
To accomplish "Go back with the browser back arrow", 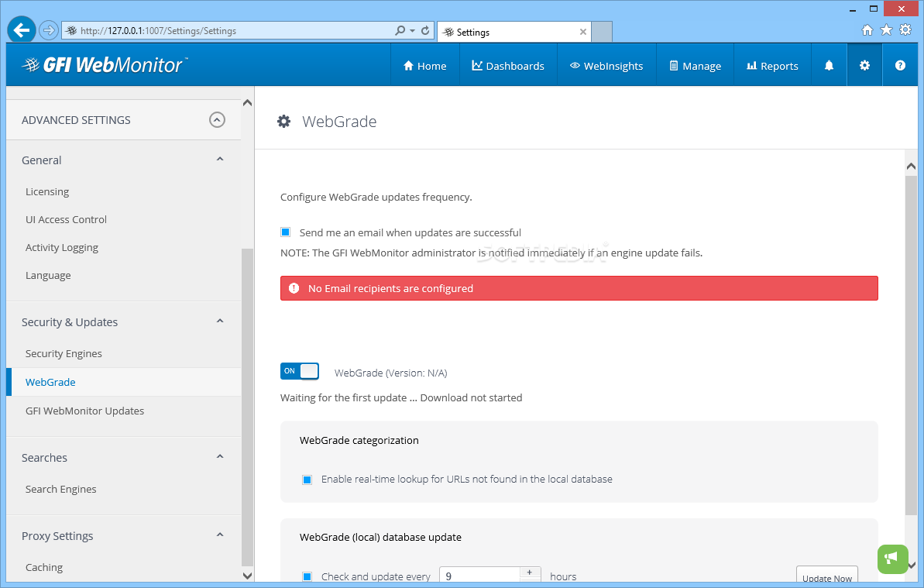I will click(21, 29).
